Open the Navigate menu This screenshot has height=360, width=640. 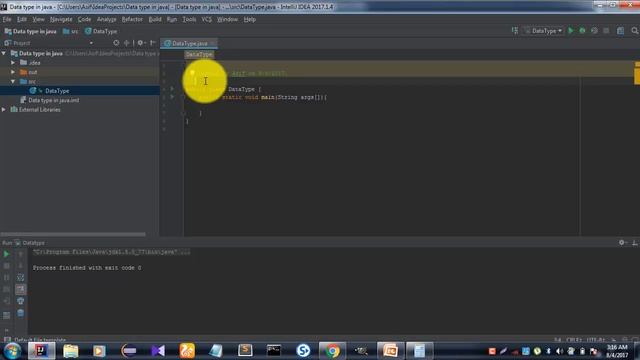[61, 20]
